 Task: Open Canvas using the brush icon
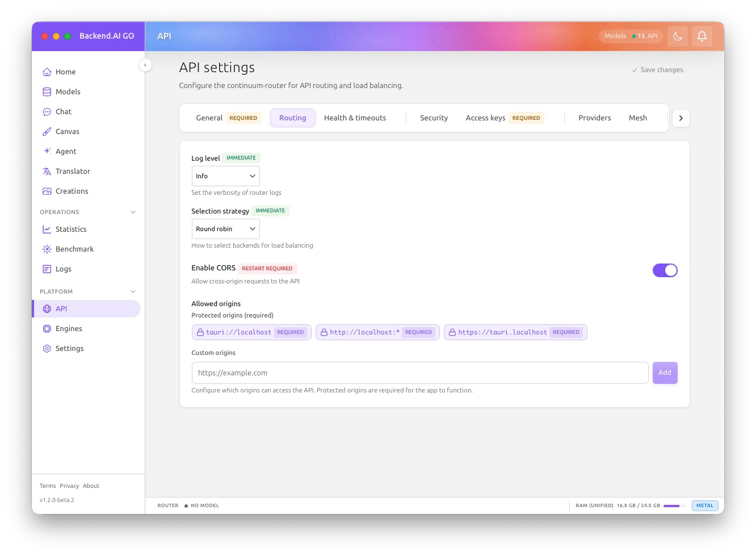47,132
